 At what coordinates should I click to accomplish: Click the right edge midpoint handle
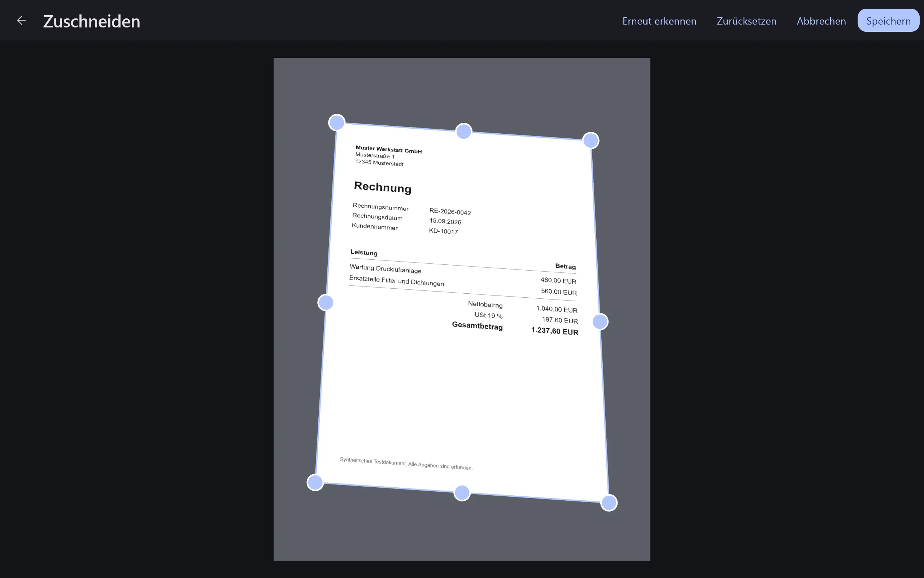click(x=600, y=322)
